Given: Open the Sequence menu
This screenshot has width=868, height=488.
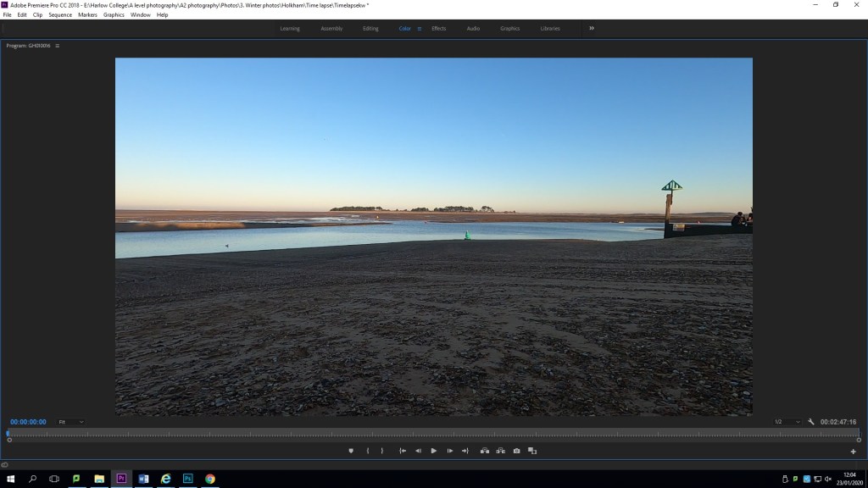Looking at the screenshot, I should 60,14.
